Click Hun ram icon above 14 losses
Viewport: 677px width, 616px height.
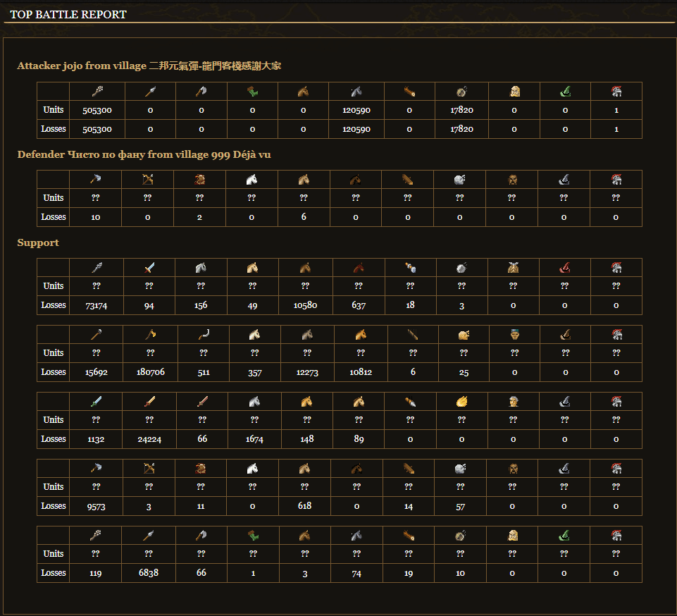pyautogui.click(x=409, y=468)
